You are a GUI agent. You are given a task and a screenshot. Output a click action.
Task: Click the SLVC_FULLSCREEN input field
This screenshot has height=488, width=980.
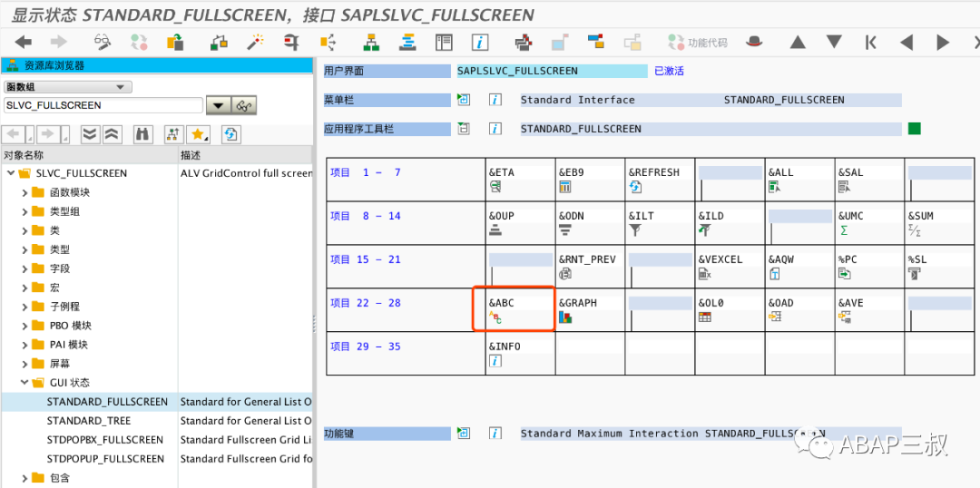coord(103,105)
